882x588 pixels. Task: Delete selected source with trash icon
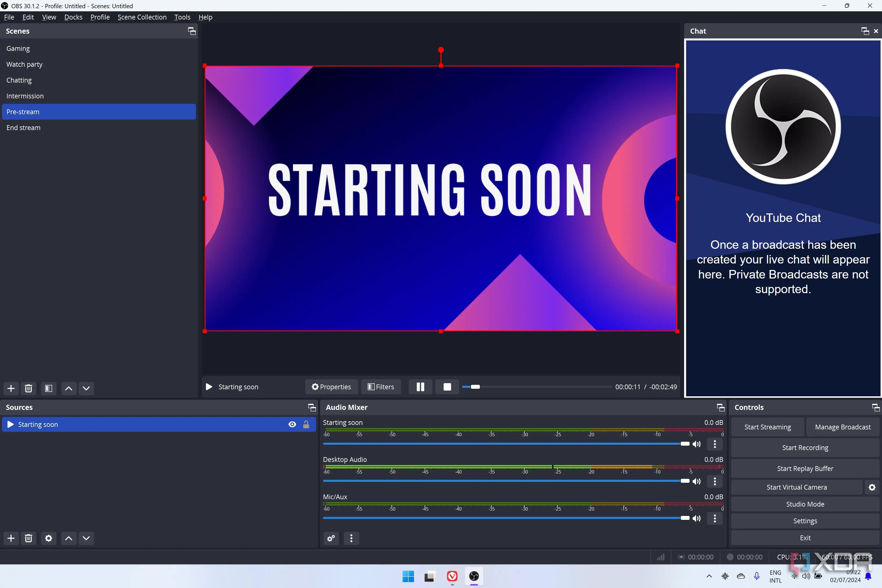pyautogui.click(x=29, y=538)
